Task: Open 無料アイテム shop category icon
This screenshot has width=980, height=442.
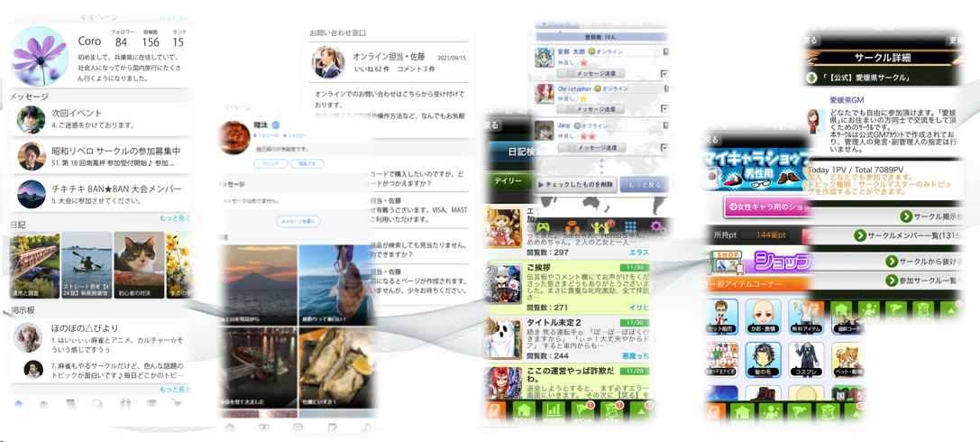Action: point(806,318)
